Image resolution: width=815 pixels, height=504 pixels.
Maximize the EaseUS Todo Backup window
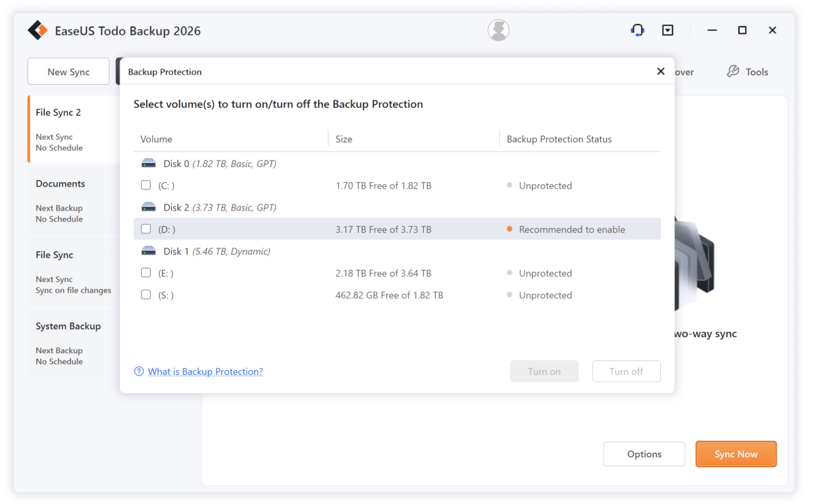pos(742,30)
